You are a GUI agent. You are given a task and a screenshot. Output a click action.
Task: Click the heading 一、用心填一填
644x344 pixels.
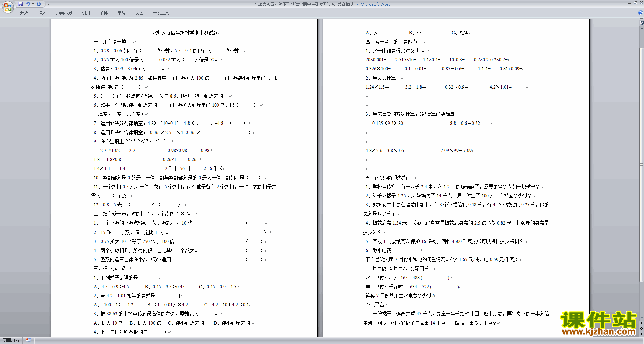point(111,42)
